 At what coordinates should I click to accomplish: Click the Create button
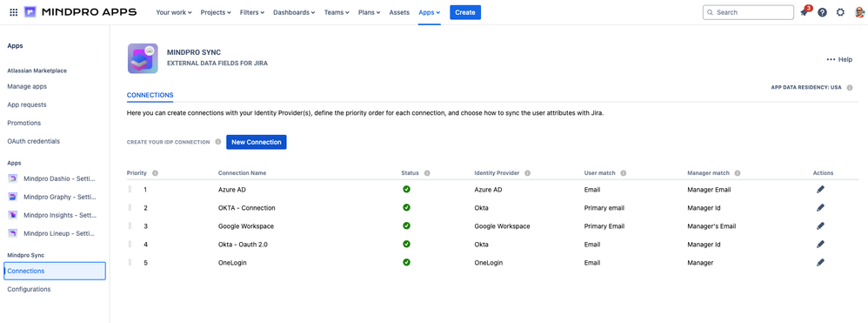(x=465, y=12)
